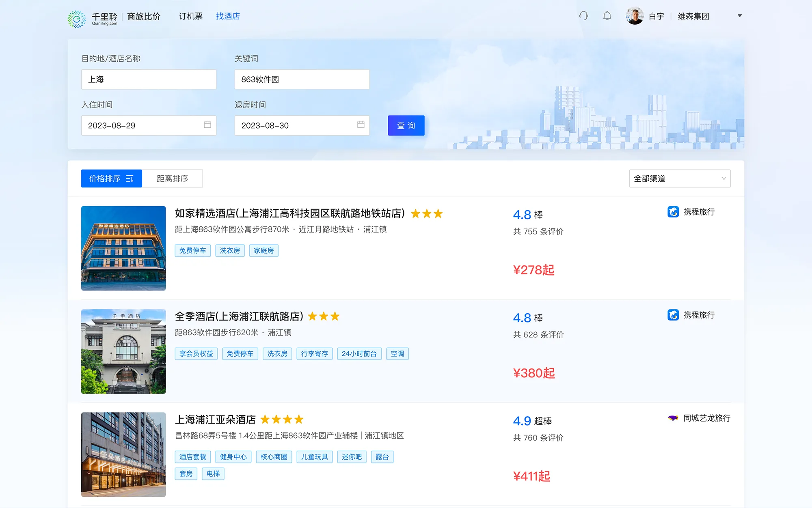Open check-in date field 2023-08-29
This screenshot has height=508, width=812.
149,125
